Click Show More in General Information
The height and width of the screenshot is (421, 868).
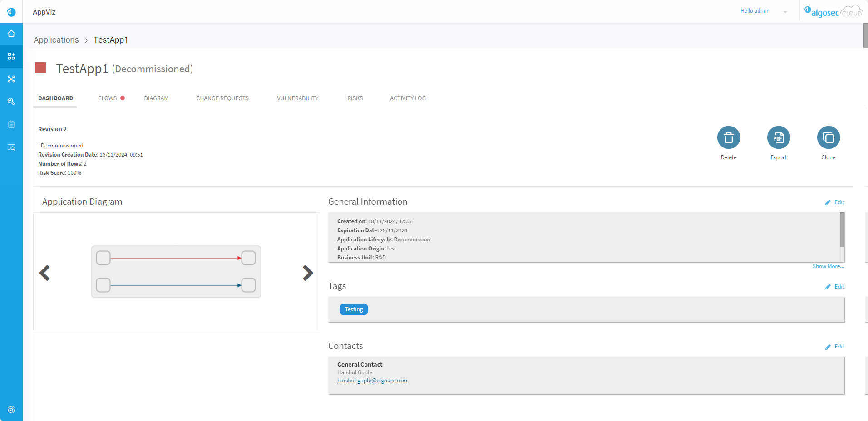click(828, 266)
